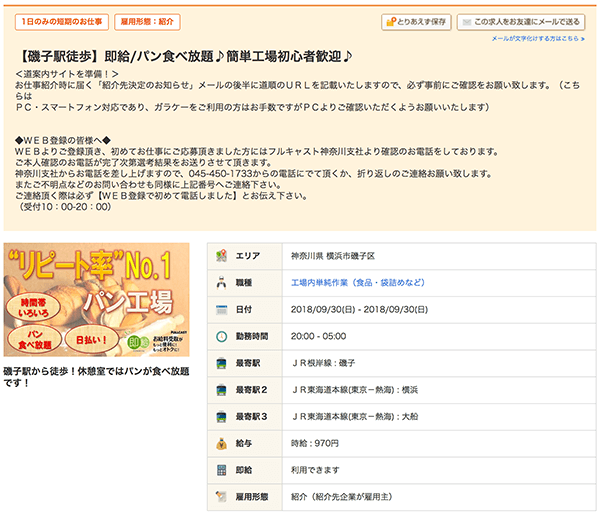Open the 工場内単純作業（食品・袋詰めなど） link
The height and width of the screenshot is (515, 600).
[x=358, y=283]
